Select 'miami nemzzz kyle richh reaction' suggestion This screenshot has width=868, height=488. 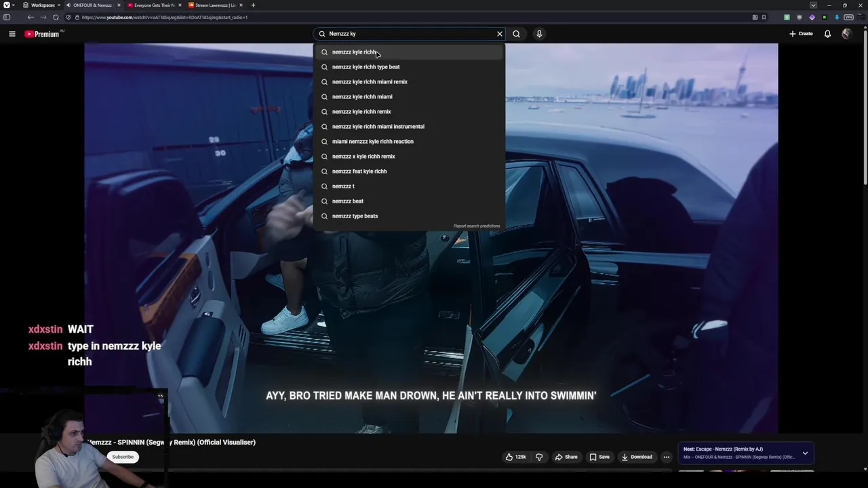(x=409, y=142)
